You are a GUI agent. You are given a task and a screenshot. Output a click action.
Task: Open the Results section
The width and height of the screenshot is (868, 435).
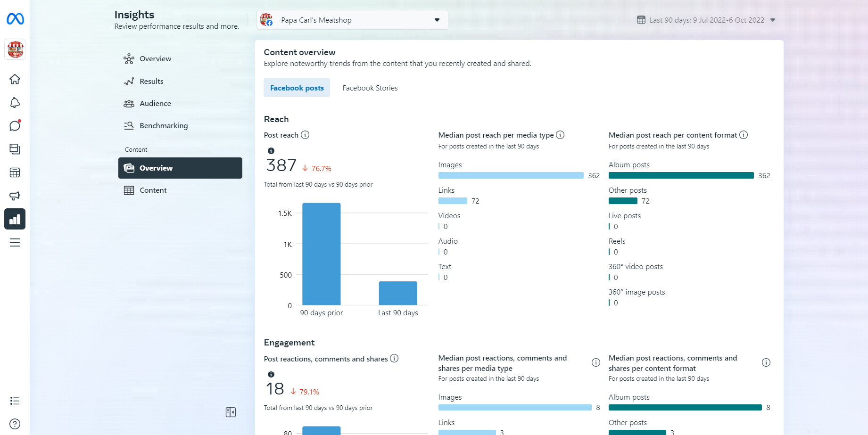click(151, 81)
